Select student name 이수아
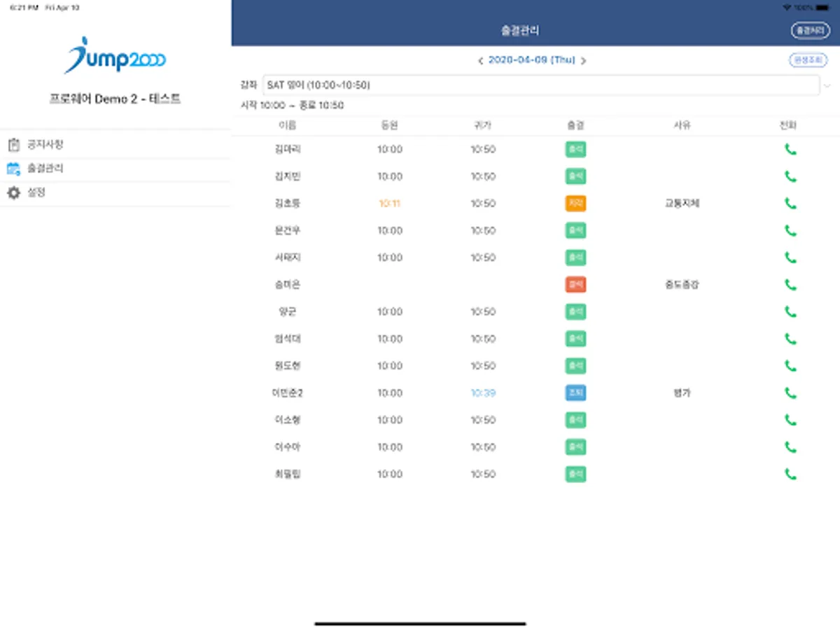Viewport: 840px width, 630px height. tap(288, 447)
